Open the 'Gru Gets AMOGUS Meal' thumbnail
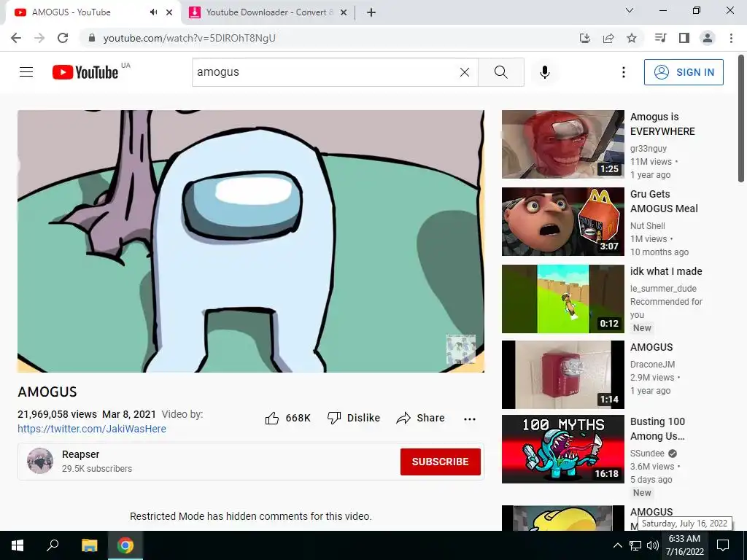747x560 pixels. click(x=562, y=222)
